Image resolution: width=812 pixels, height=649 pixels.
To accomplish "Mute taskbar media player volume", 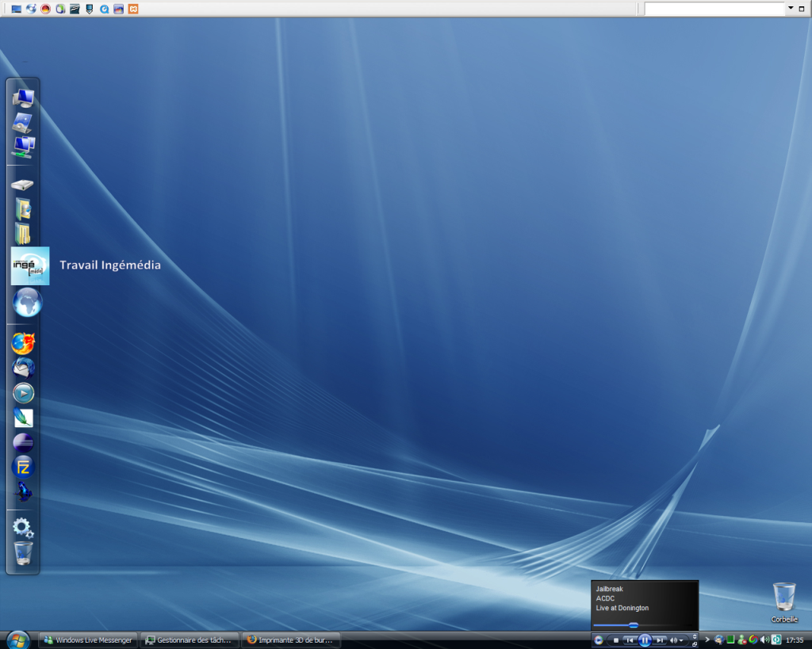I will coord(674,640).
